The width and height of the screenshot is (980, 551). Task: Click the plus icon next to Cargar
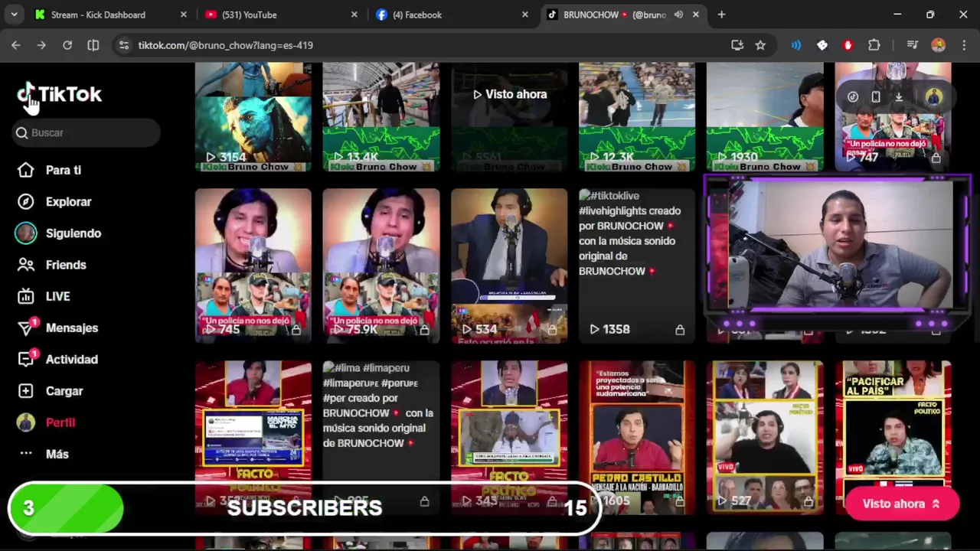pos(26,391)
